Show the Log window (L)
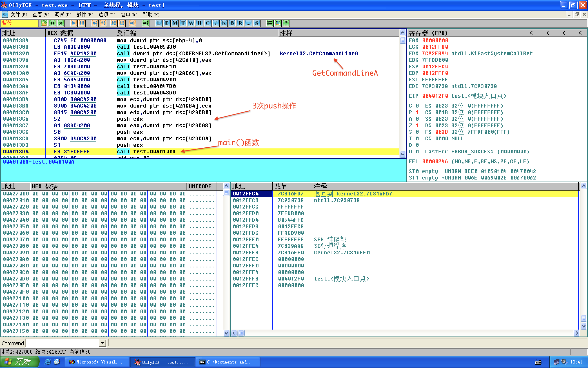This screenshot has height=368, width=588. pos(158,23)
